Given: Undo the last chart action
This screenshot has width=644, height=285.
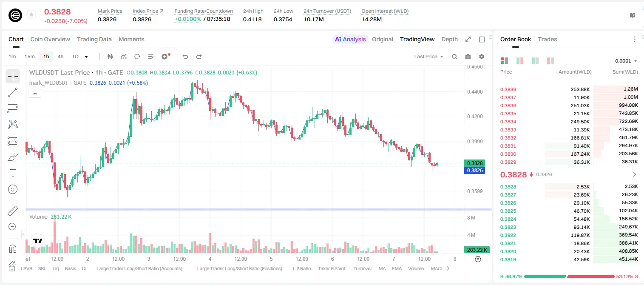Looking at the screenshot, I should [185, 57].
